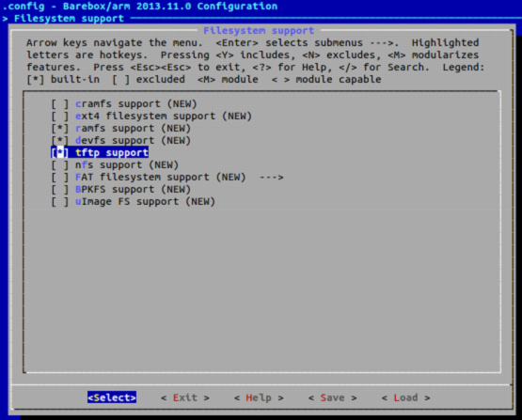Disable the ramfs support checkbox
Screen dimensions: 522x420
pos(60,129)
